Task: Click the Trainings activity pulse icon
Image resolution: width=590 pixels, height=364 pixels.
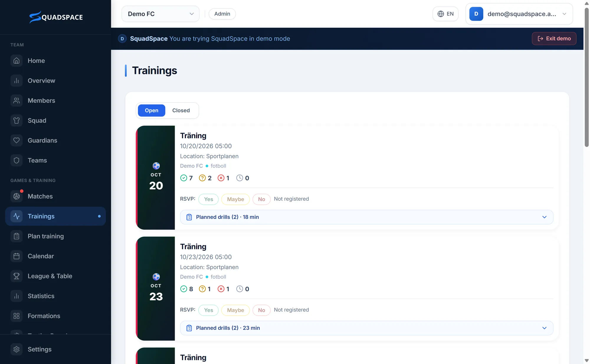Action: tap(17, 216)
